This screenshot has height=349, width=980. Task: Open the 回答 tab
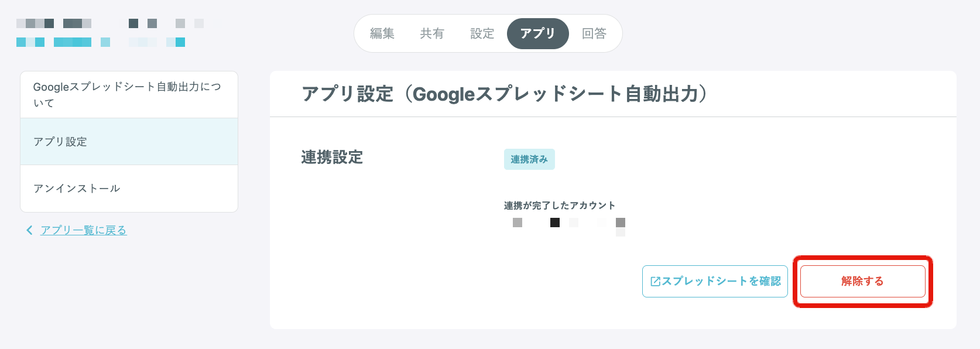tap(594, 34)
